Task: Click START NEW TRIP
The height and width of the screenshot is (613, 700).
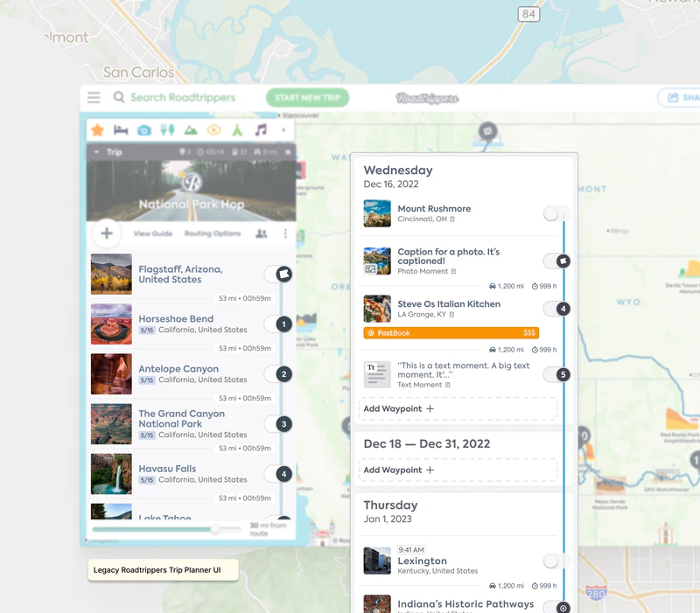Action: (x=307, y=98)
